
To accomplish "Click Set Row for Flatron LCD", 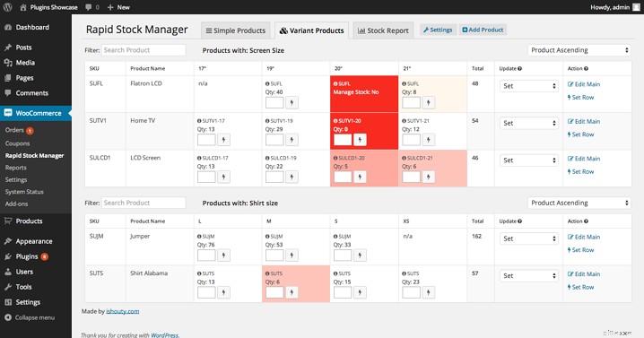I will (580, 98).
